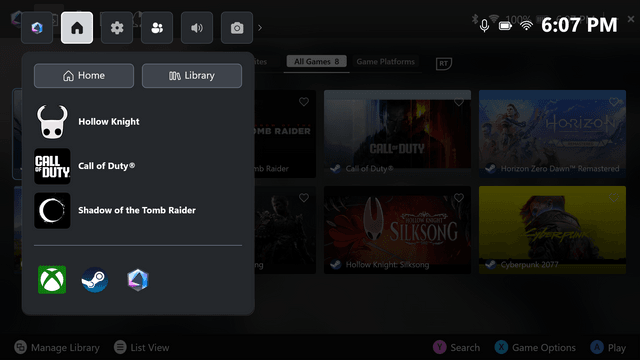Open the Audio volume icon
The image size is (640, 360).
(x=197, y=28)
